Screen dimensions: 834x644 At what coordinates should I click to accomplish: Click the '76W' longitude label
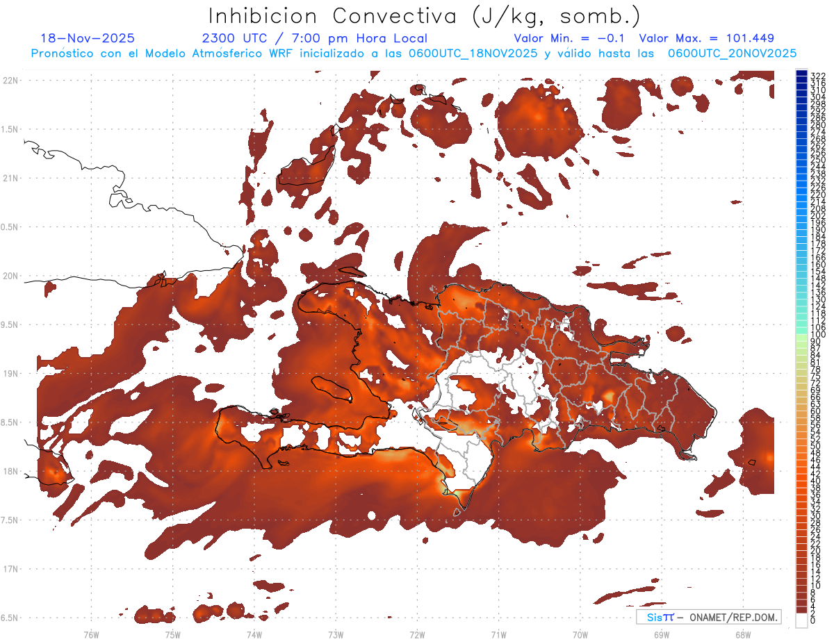[91, 634]
